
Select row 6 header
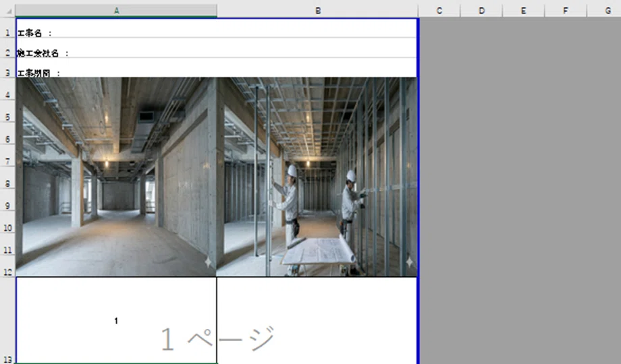click(x=7, y=133)
